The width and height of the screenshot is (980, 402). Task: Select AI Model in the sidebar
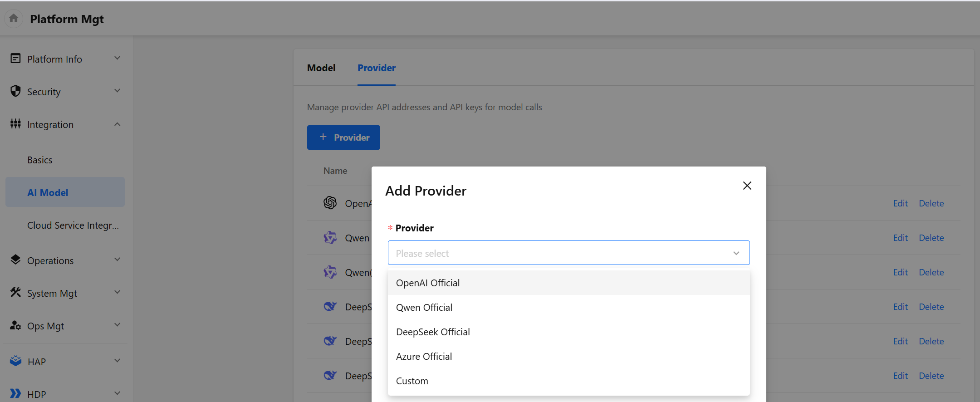click(65, 192)
